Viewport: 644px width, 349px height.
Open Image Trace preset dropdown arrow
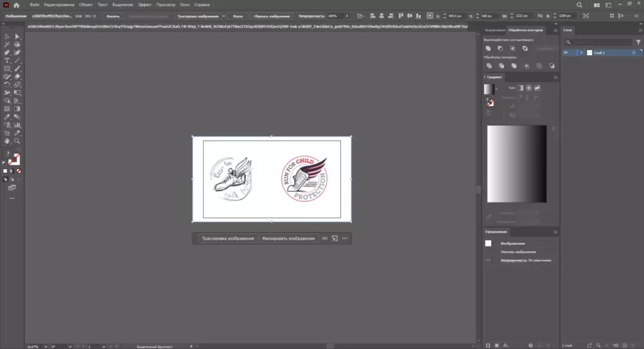pos(224,16)
